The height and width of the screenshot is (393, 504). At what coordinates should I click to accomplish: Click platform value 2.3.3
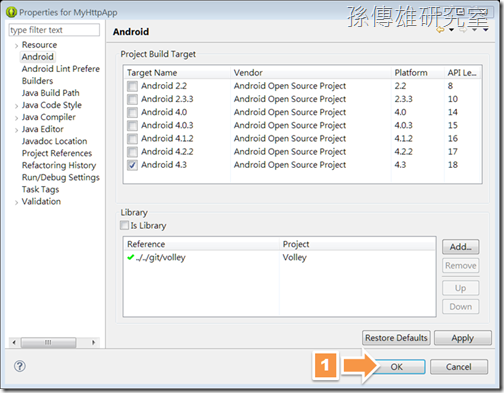tap(403, 99)
